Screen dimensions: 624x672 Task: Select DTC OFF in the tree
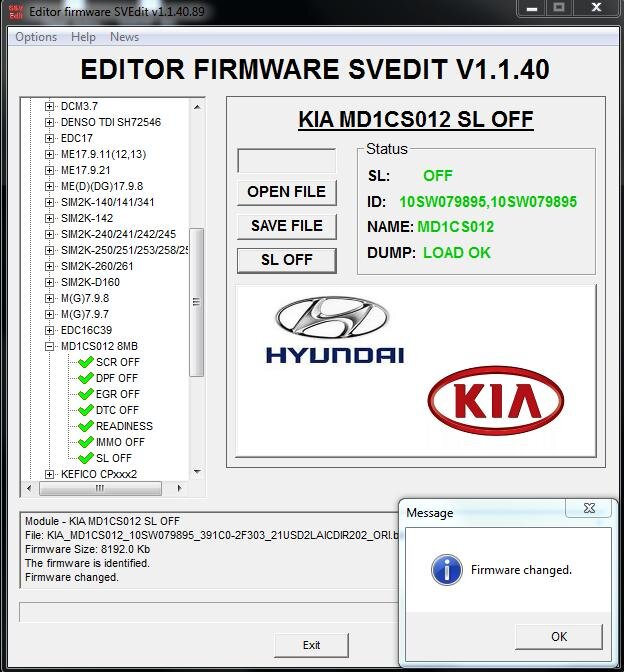pyautogui.click(x=117, y=410)
